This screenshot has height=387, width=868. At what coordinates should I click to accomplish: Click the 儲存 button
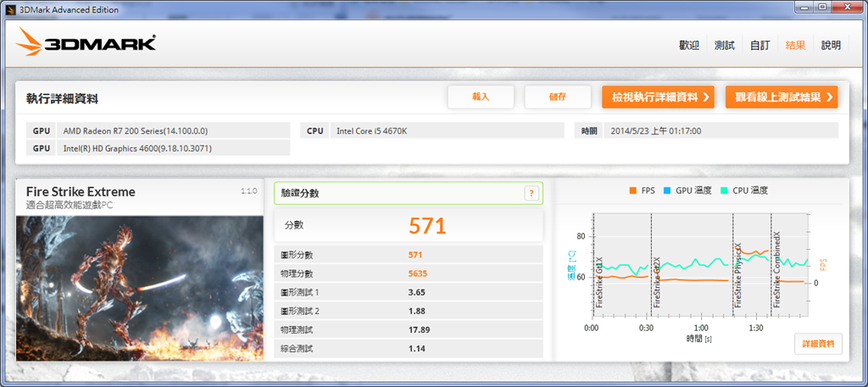pyautogui.click(x=558, y=97)
